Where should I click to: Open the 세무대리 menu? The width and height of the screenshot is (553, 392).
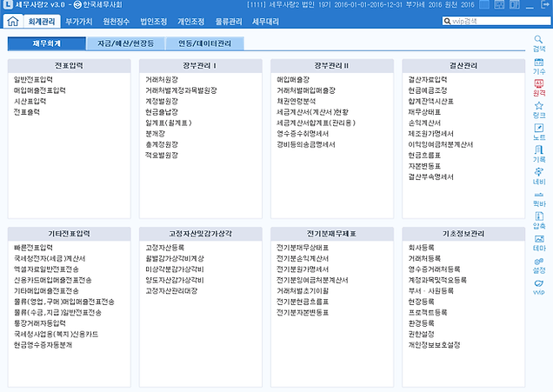coord(265,22)
